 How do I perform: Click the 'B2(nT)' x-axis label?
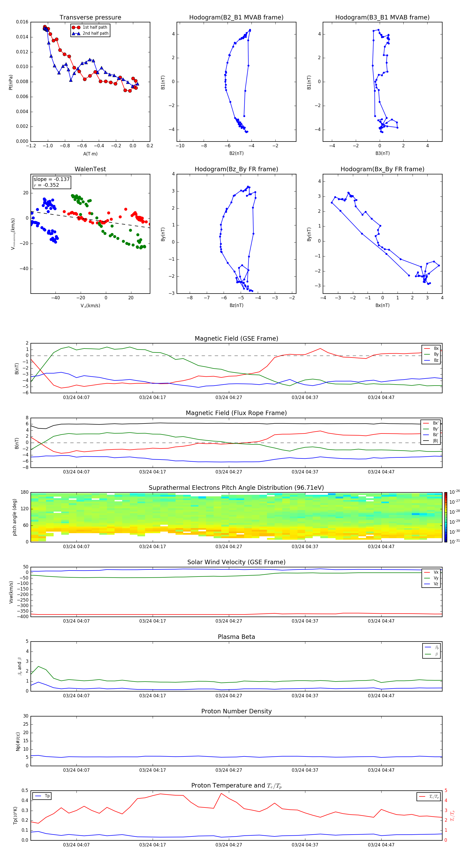(x=236, y=153)
